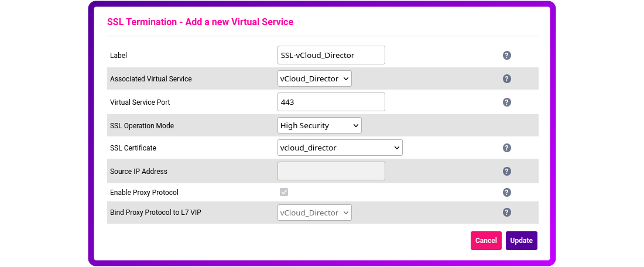Focus the Virtual Service Port field
This screenshot has height=267, width=644.
tap(331, 102)
